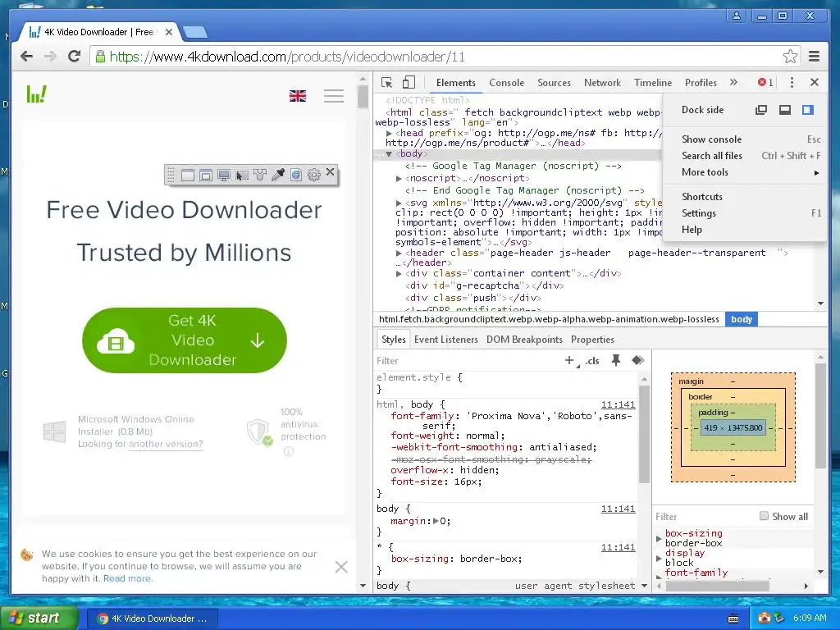Viewport: 840px width, 630px height.
Task: Follow the another version link
Action: click(166, 444)
